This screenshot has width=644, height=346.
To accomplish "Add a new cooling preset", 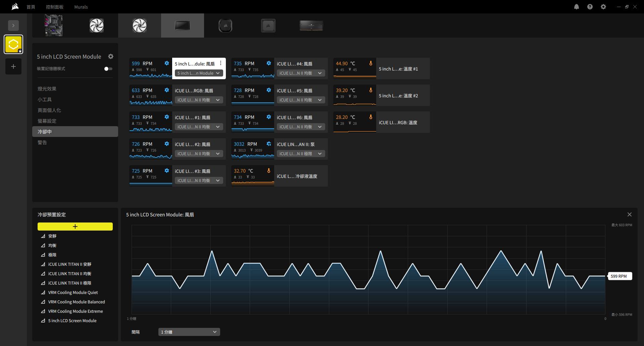I will [x=75, y=227].
